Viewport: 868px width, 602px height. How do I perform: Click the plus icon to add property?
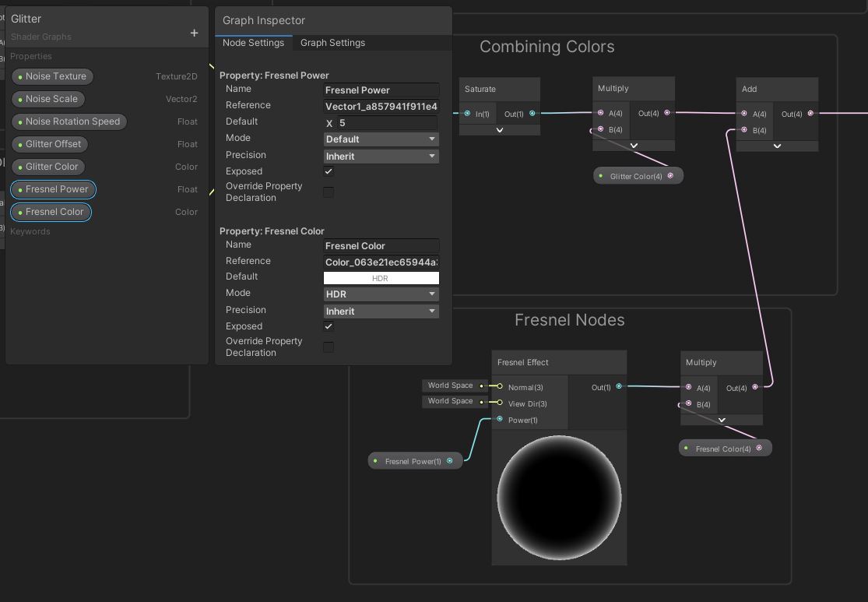(194, 33)
